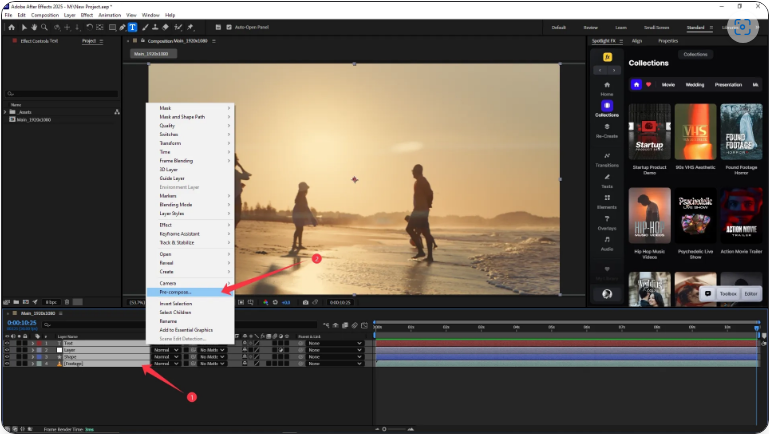Select the Pen tool

point(122,27)
